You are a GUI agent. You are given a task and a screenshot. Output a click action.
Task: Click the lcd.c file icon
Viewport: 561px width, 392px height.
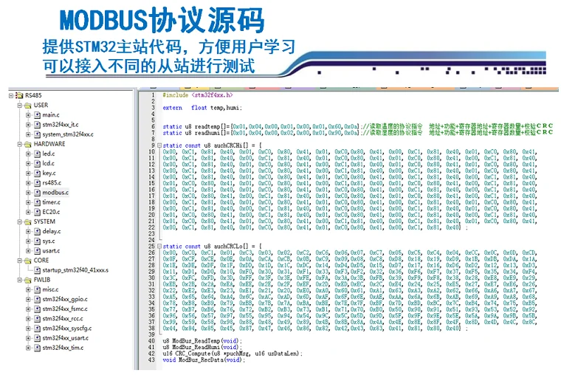[x=37, y=163]
